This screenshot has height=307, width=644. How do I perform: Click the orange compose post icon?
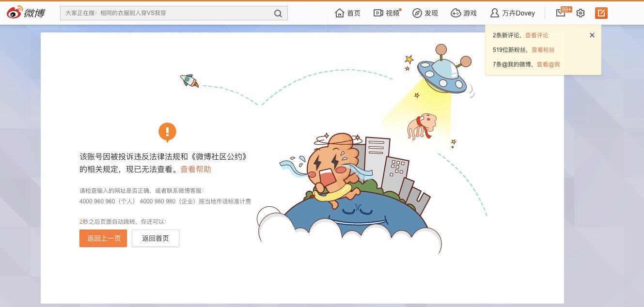(x=601, y=13)
